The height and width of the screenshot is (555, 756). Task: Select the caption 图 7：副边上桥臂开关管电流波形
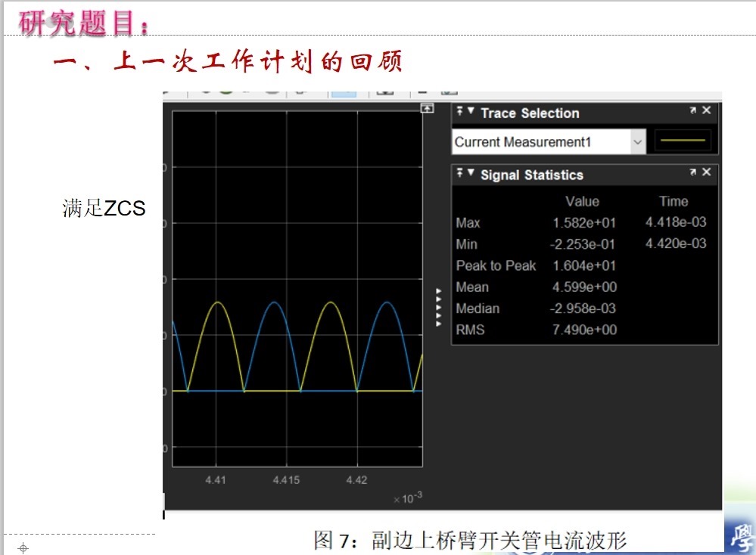(470, 541)
